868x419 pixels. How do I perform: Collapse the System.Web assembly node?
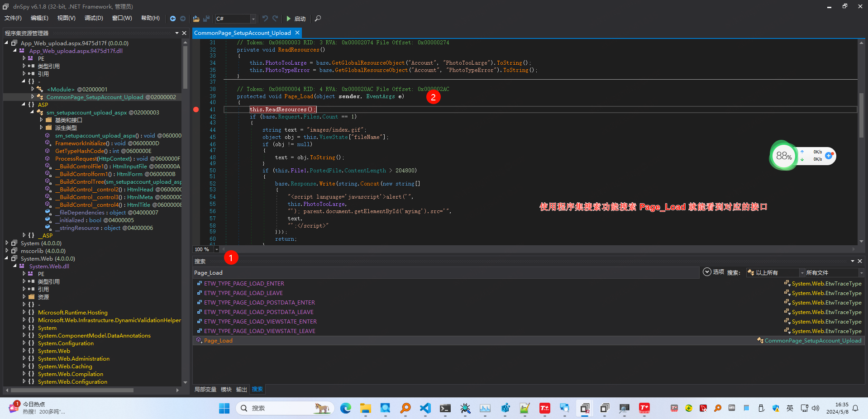[7, 258]
